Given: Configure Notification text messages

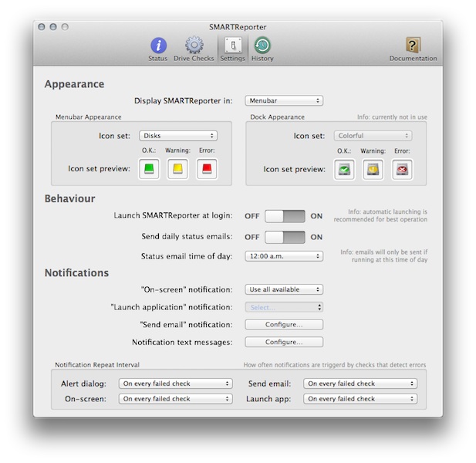Looking at the screenshot, I should point(284,342).
